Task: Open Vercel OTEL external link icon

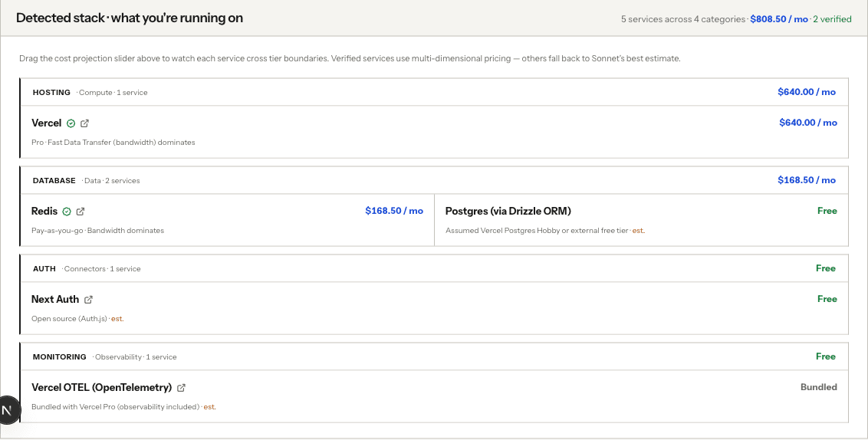Action: coord(181,387)
